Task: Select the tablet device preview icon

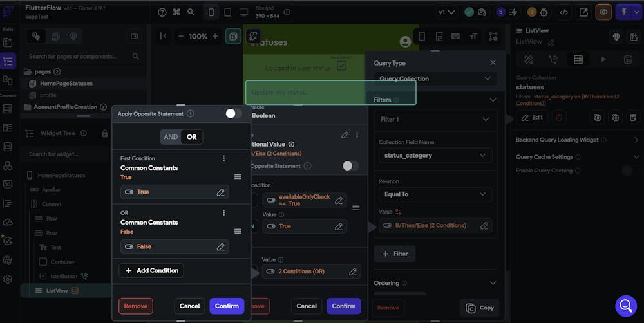Action: coord(227,13)
